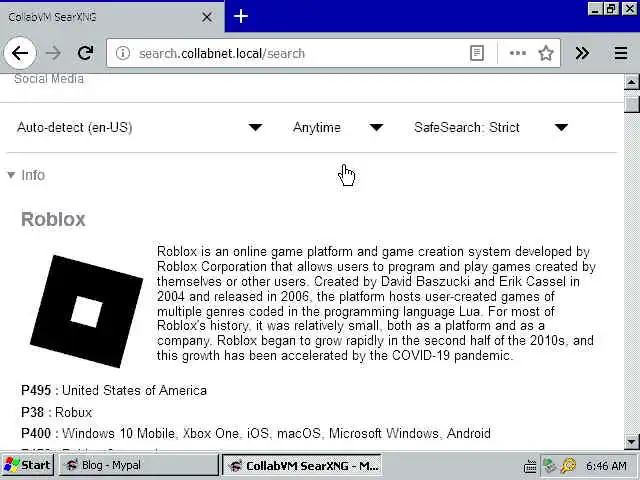Click the Roblox logo image

(x=87, y=311)
